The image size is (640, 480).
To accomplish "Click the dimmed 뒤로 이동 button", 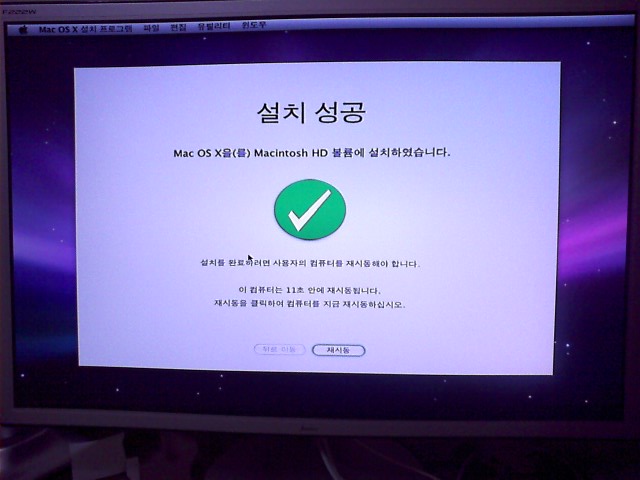I will (280, 349).
